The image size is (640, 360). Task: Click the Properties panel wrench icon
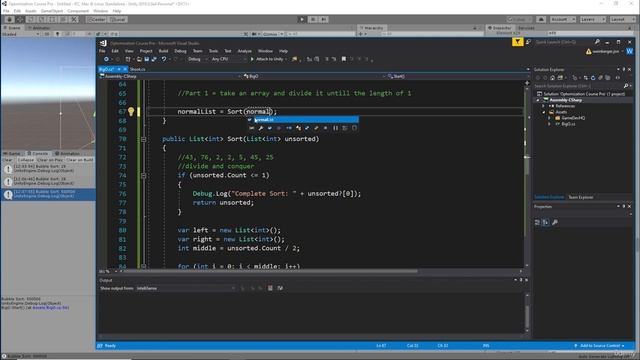click(x=555, y=222)
